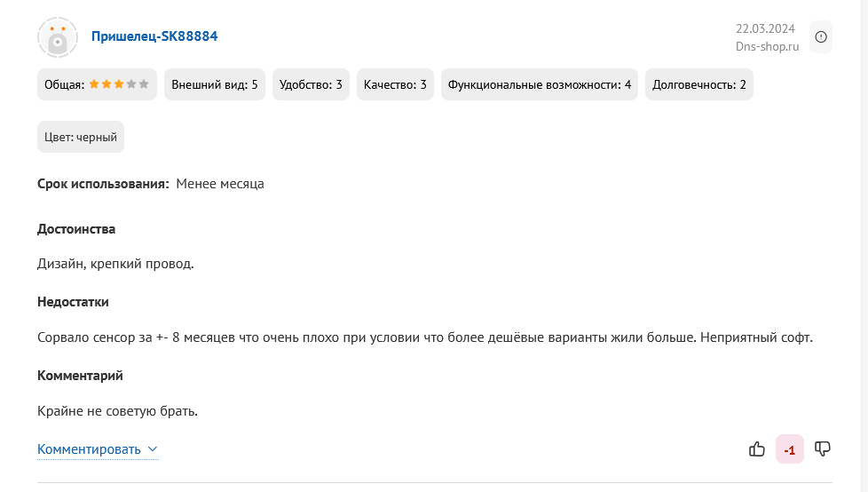Open the Пришелец-SK88884 user profile
This screenshot has width=868, height=492.
[154, 36]
